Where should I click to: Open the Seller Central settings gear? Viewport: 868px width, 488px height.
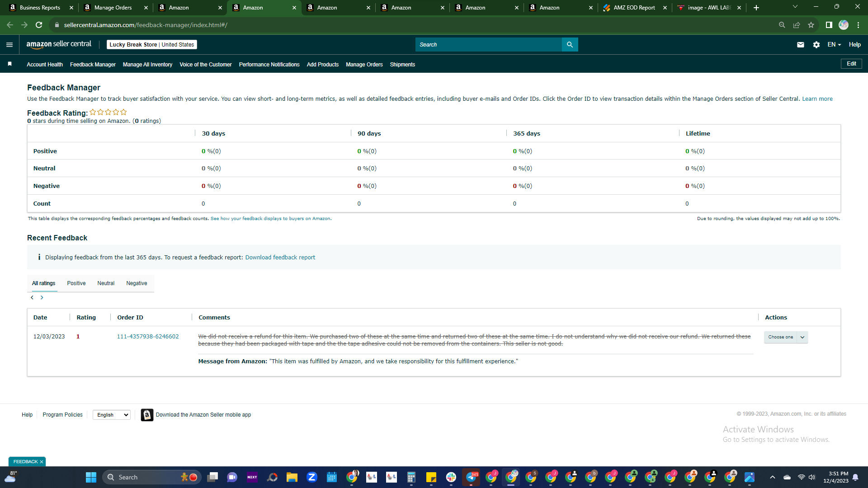(816, 45)
